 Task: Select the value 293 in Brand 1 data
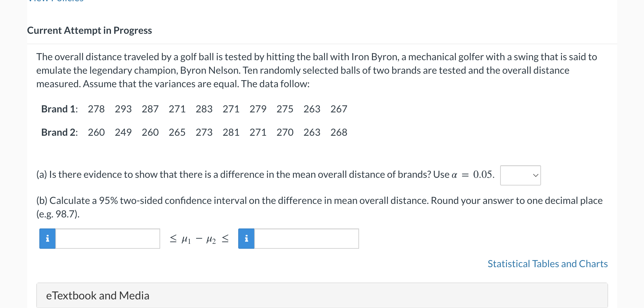[123, 109]
